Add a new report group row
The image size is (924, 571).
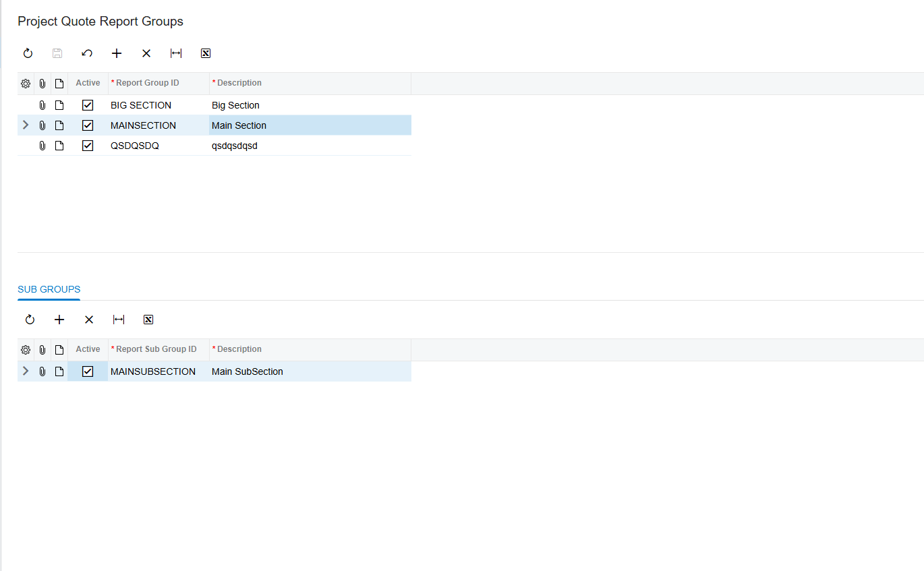pyautogui.click(x=117, y=53)
